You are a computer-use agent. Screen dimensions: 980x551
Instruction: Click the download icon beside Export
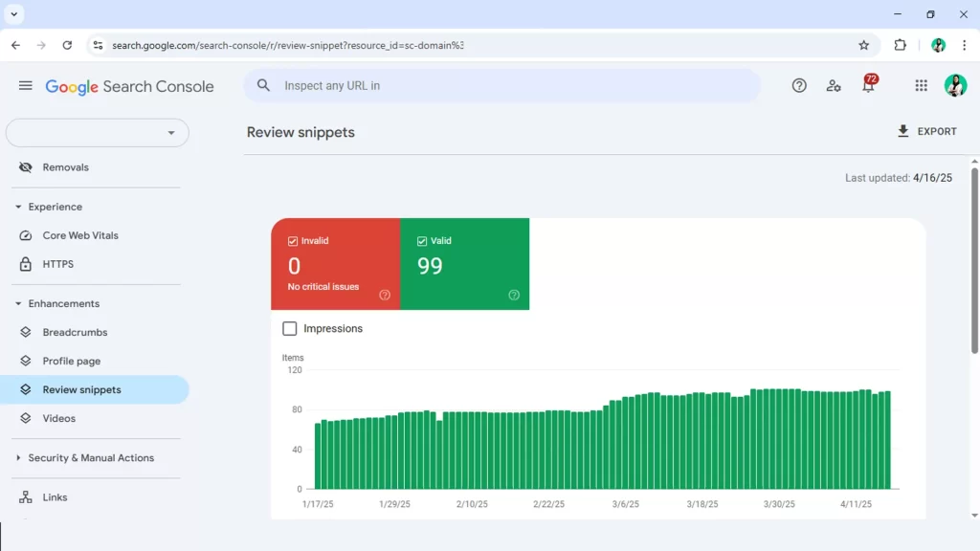pyautogui.click(x=903, y=131)
